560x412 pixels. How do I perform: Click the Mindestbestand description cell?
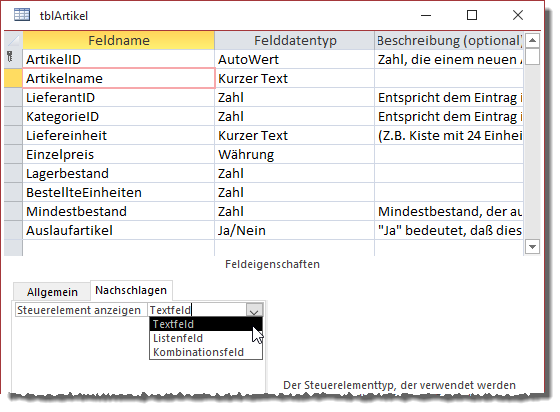pos(449,211)
